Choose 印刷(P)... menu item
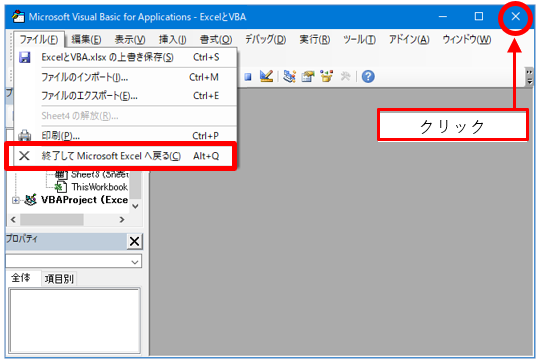The image size is (544, 363). coord(126,136)
